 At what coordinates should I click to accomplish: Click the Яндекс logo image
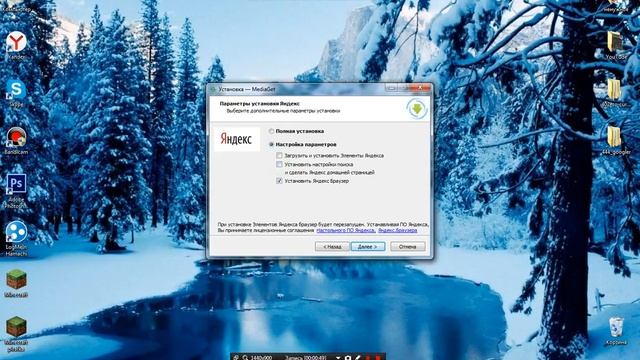(x=237, y=139)
